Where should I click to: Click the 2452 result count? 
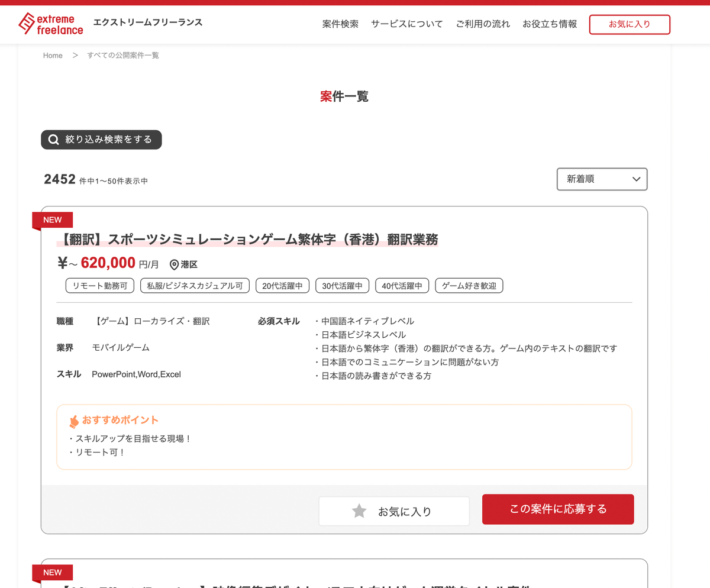click(60, 179)
